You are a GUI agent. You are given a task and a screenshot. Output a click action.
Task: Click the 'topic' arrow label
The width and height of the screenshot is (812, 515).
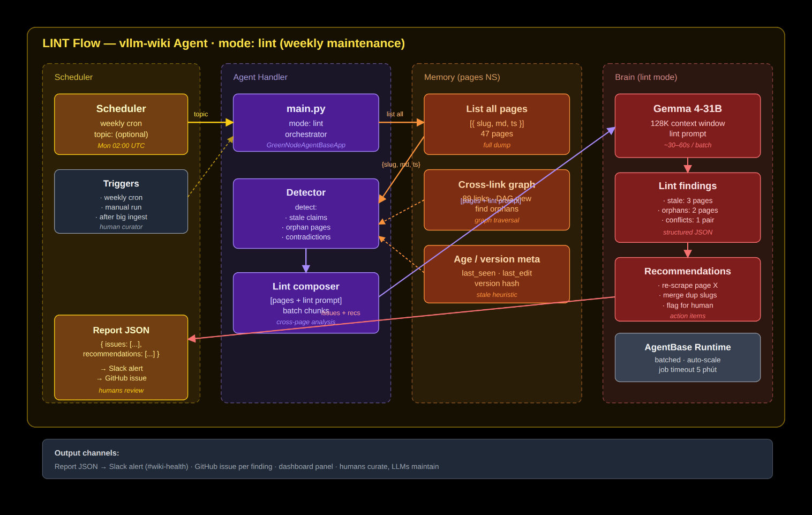coord(201,114)
